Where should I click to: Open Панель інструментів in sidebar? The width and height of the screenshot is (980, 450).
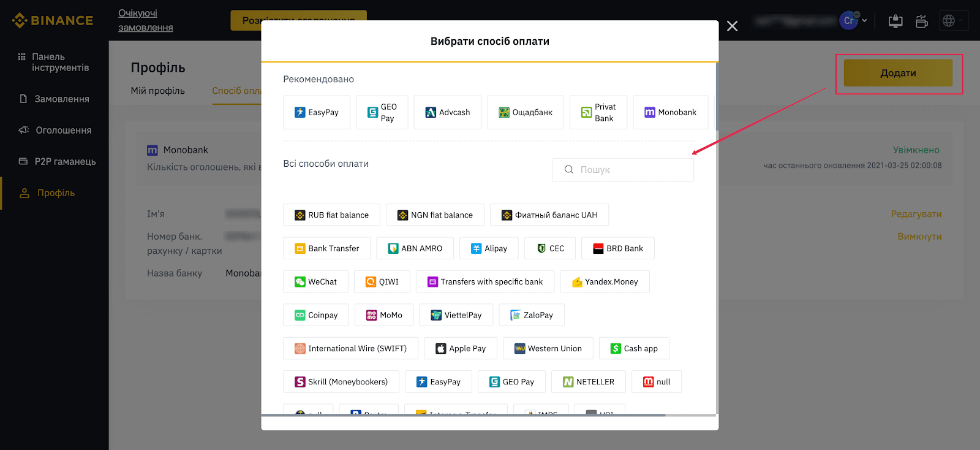click(55, 62)
